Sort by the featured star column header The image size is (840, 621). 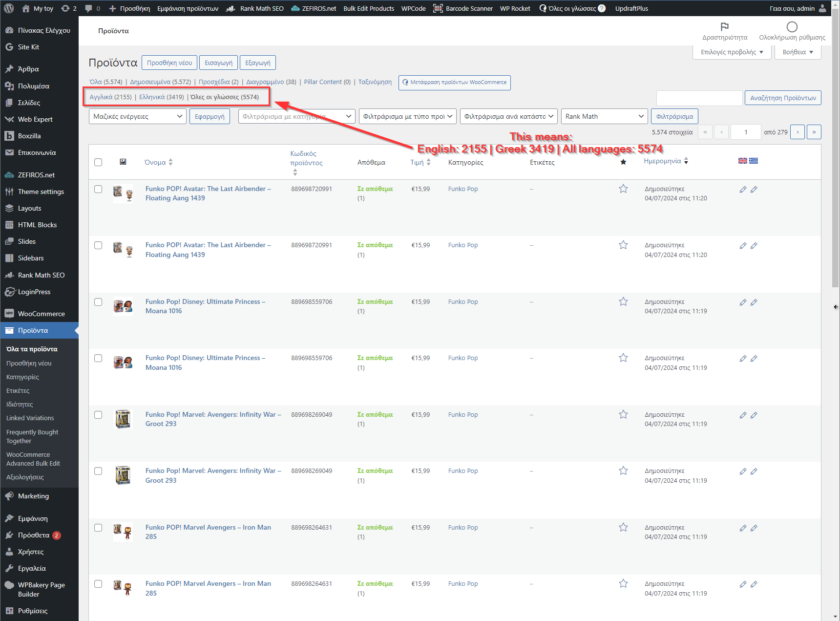click(x=623, y=162)
